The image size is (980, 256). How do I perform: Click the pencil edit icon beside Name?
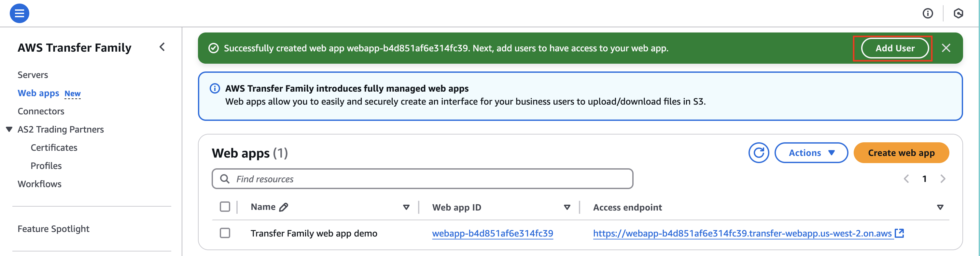coord(284,207)
